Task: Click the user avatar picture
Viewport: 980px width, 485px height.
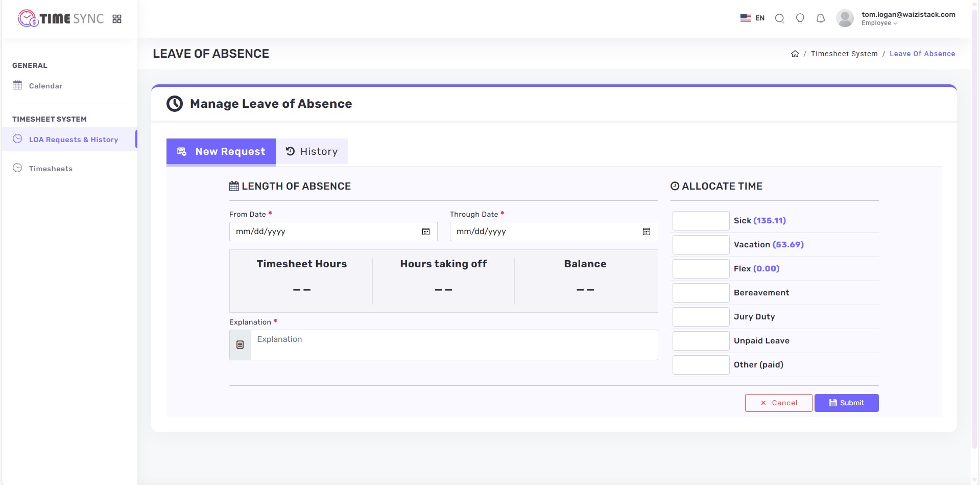Action: [x=845, y=18]
